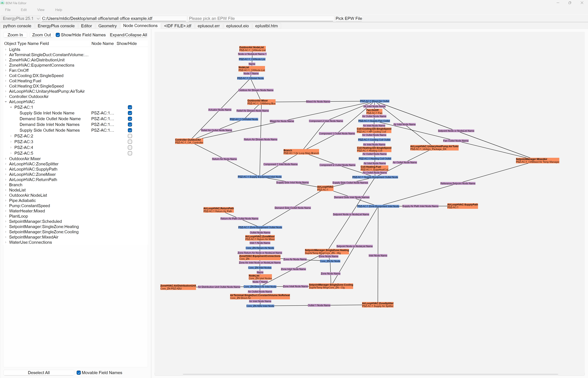
Task: Uncheck Demand Side Outlet Node Name checkbox
Action: pyautogui.click(x=130, y=119)
